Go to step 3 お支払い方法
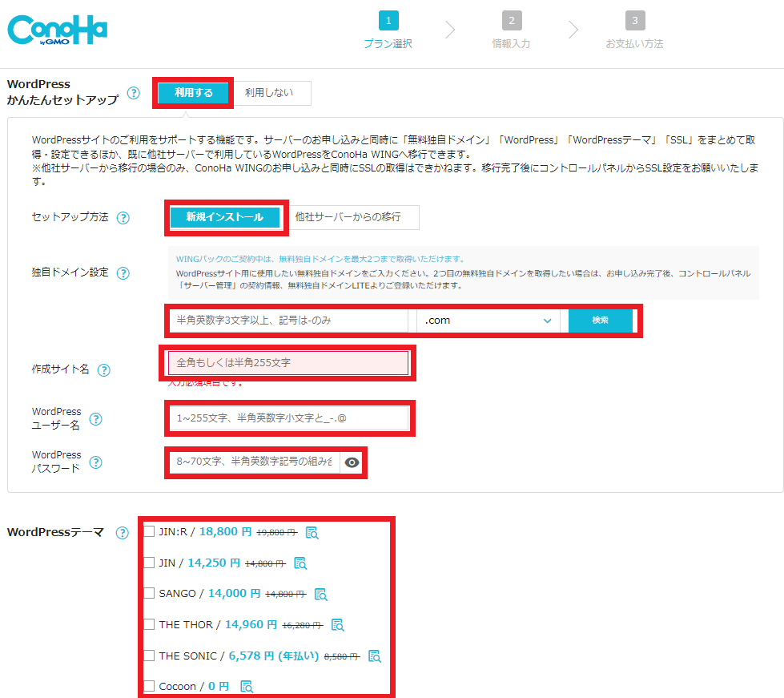This screenshot has width=784, height=698. coord(634,30)
